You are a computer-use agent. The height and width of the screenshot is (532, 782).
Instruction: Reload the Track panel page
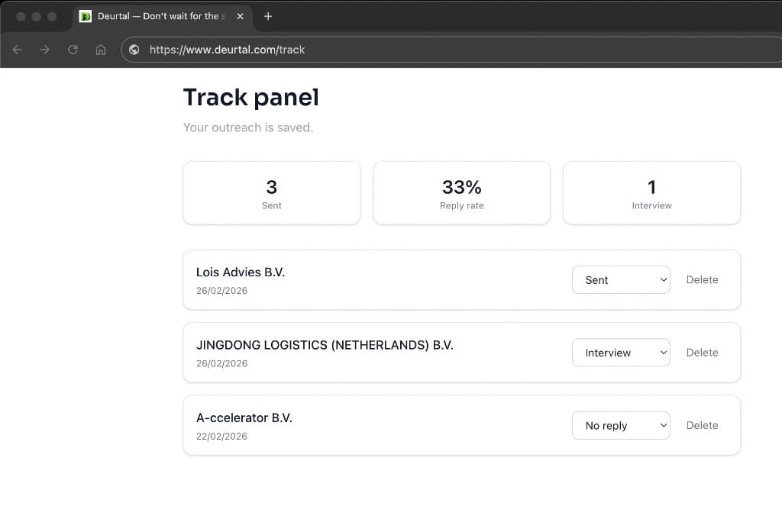73,49
